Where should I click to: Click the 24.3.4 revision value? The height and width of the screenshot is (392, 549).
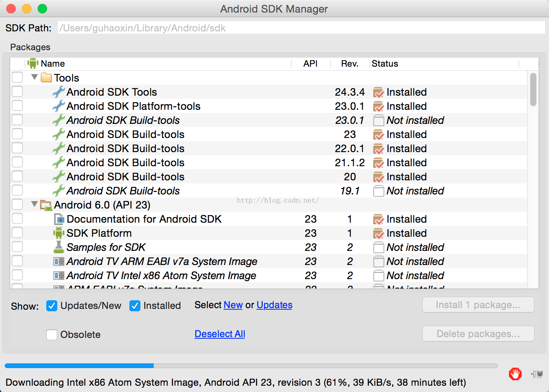[350, 92]
